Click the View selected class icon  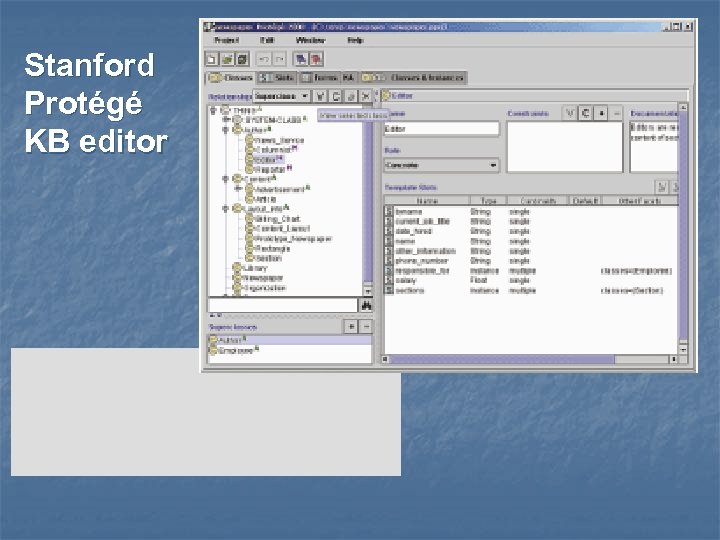click(x=321, y=96)
